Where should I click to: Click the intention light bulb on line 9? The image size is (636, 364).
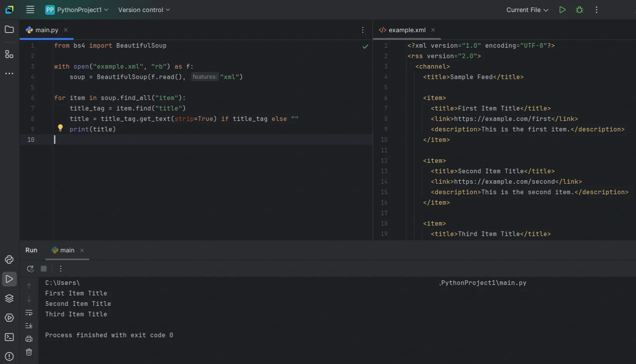[61, 128]
